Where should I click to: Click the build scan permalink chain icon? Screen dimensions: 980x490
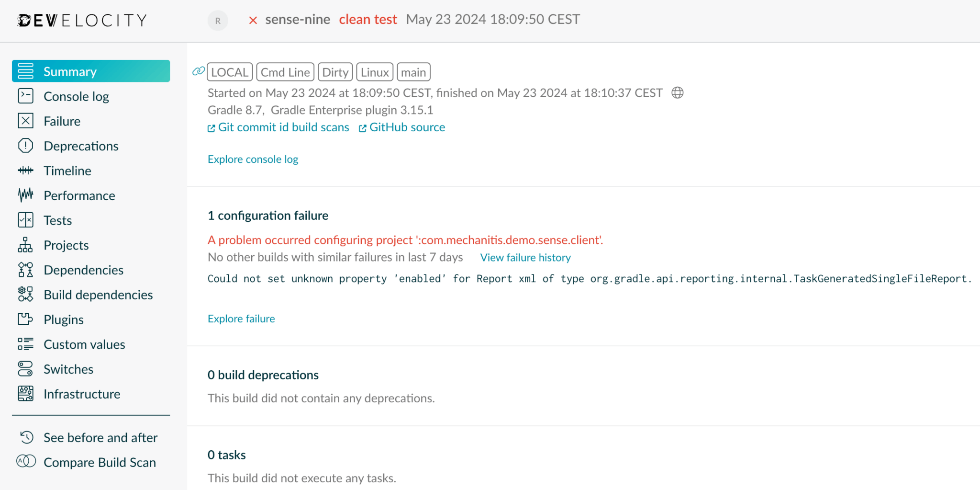[198, 71]
